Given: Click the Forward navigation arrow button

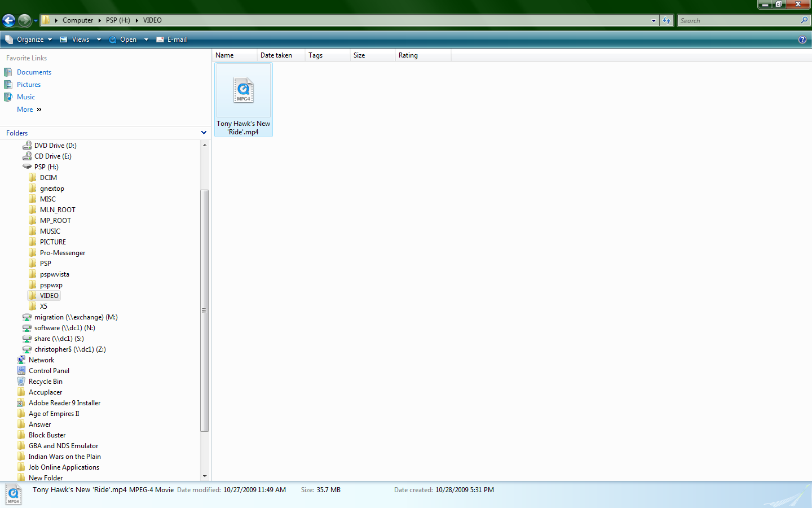Looking at the screenshot, I should pos(24,21).
